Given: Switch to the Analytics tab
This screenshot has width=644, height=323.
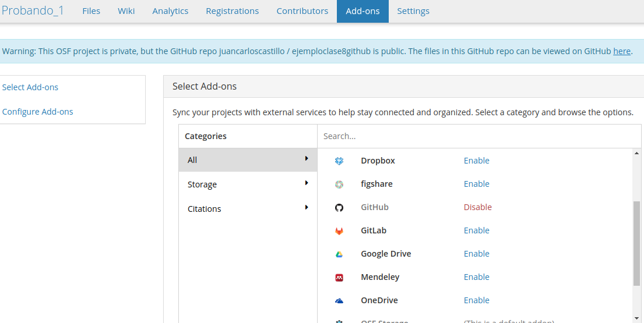Looking at the screenshot, I should (x=170, y=11).
